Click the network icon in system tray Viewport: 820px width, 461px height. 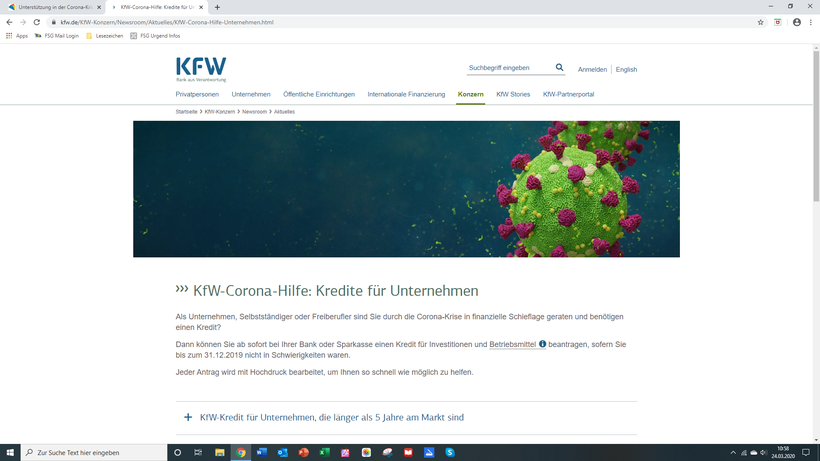(744, 453)
